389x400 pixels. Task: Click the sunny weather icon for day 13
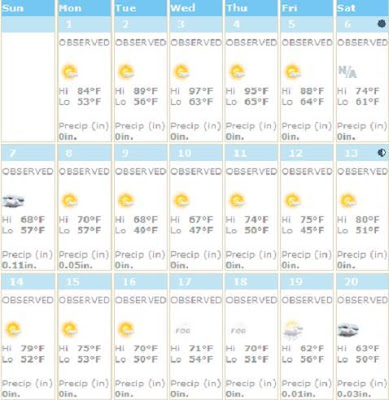coord(348,201)
